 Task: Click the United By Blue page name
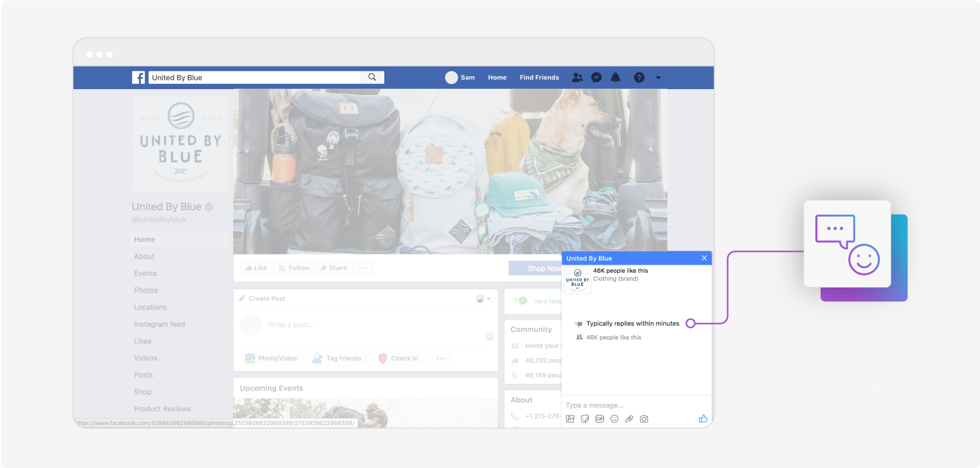(x=167, y=207)
